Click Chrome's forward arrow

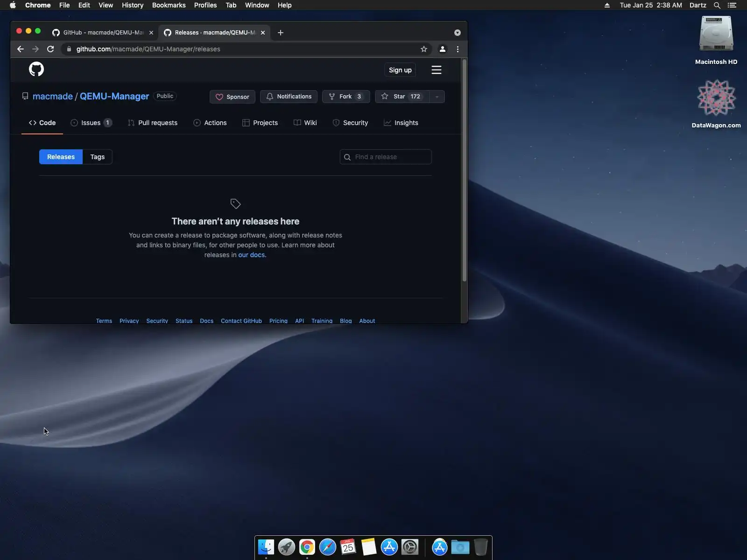pos(35,49)
